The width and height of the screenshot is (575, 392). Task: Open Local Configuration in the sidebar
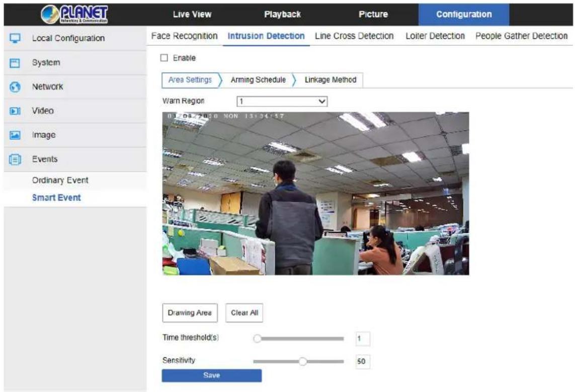pyautogui.click(x=75, y=38)
